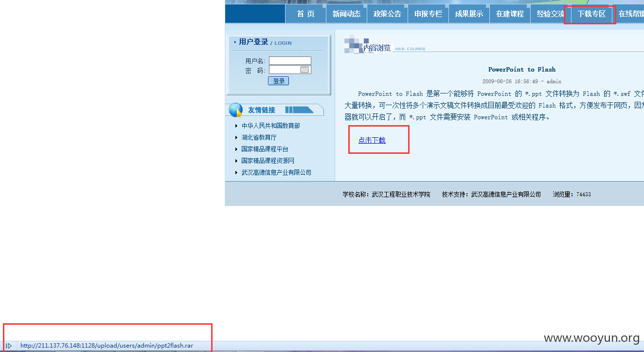644x352 pixels.
Task: Open the 成果展示 navigation tab
Action: [469, 14]
